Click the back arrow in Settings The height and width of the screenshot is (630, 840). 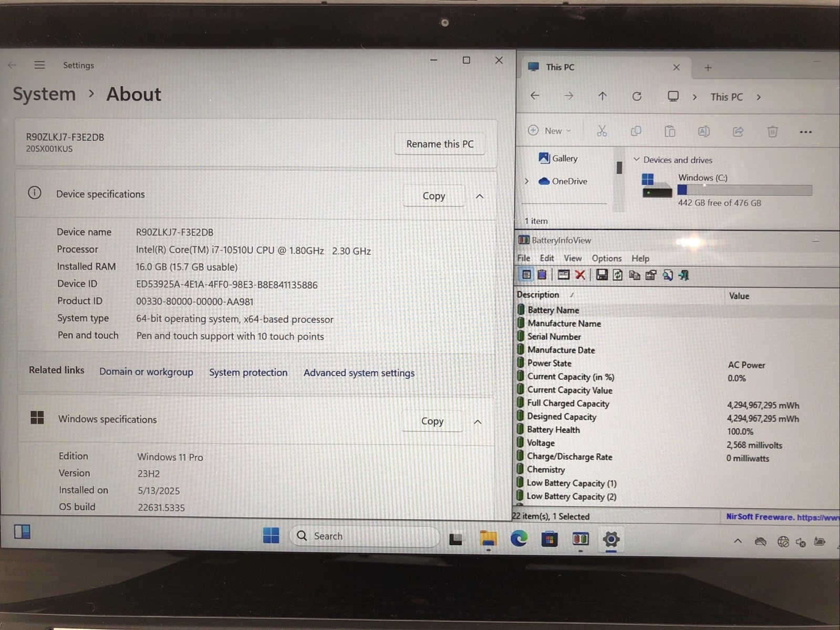(12, 65)
